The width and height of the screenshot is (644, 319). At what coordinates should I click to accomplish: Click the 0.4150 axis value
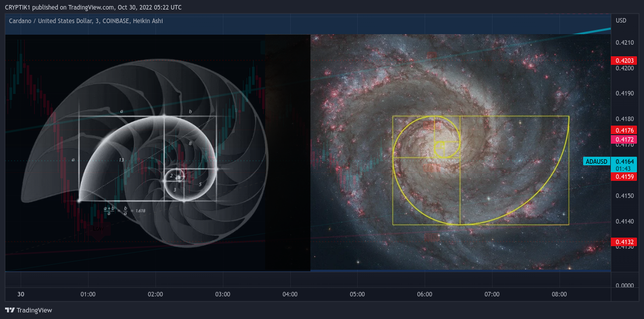tap(625, 196)
